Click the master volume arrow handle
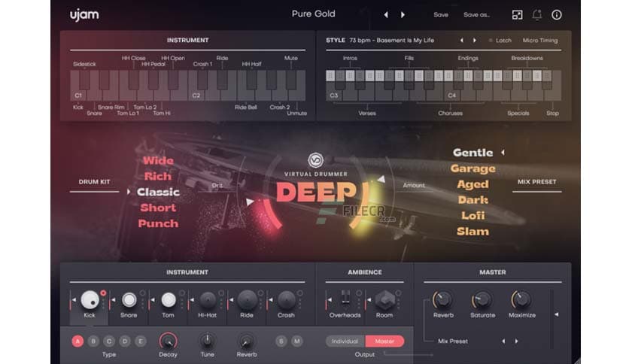The image size is (629, 364). coord(556,314)
